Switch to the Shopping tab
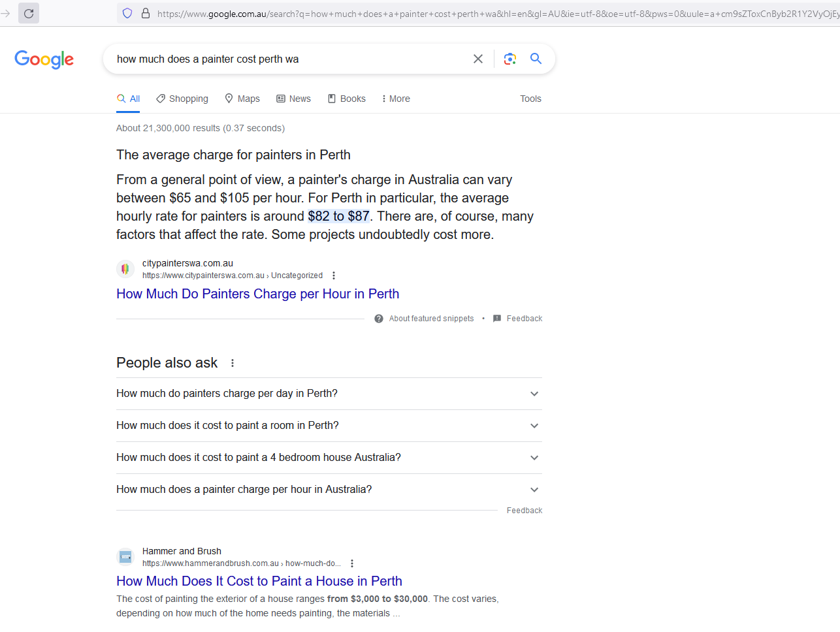Screen dimensions: 840x632 (182, 99)
